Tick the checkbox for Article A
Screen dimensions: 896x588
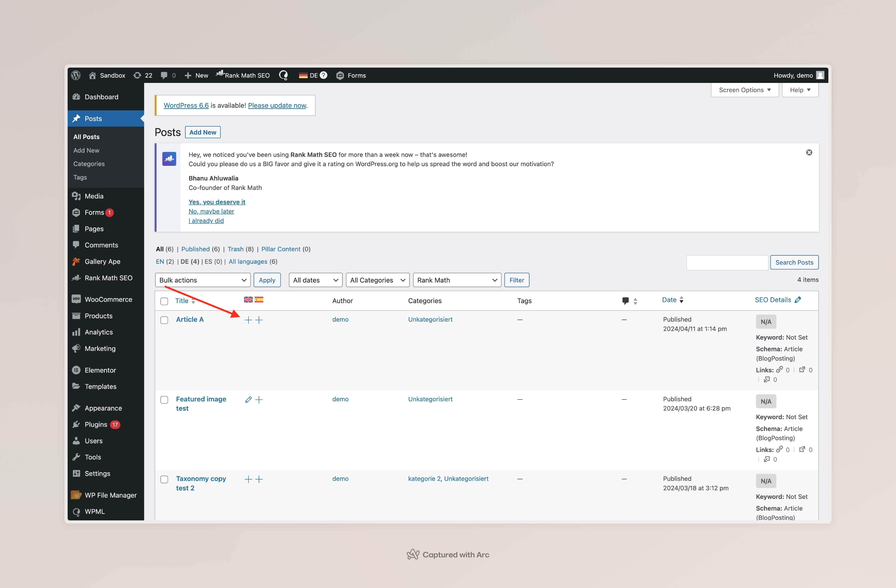[164, 320]
